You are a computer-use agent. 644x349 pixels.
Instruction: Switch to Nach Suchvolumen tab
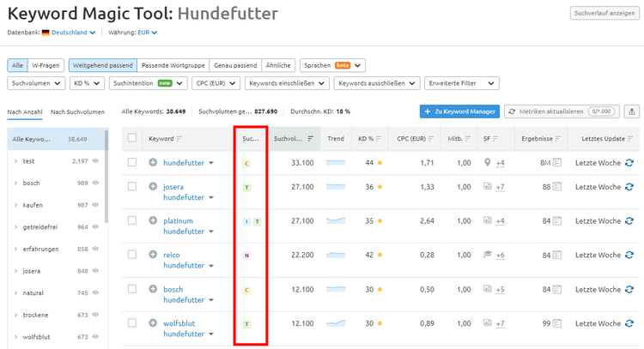click(77, 111)
